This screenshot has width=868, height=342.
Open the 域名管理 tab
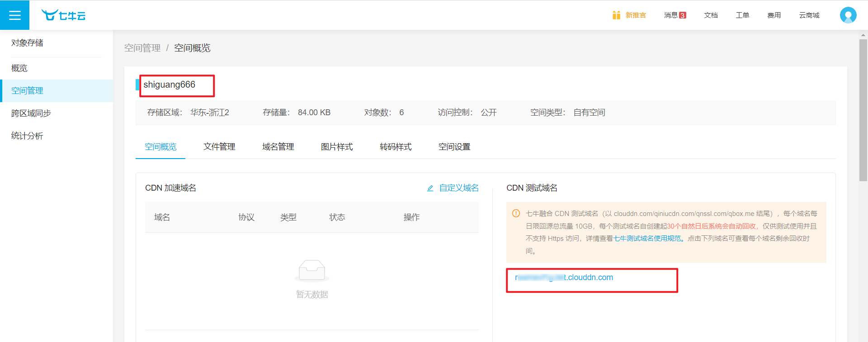(278, 147)
